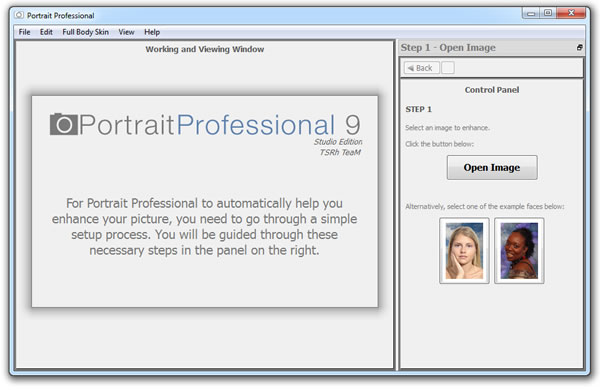Viewport: 600px width, 390px height.
Task: Click 'Alternatively, select one of the example faces' text
Action: 484,207
